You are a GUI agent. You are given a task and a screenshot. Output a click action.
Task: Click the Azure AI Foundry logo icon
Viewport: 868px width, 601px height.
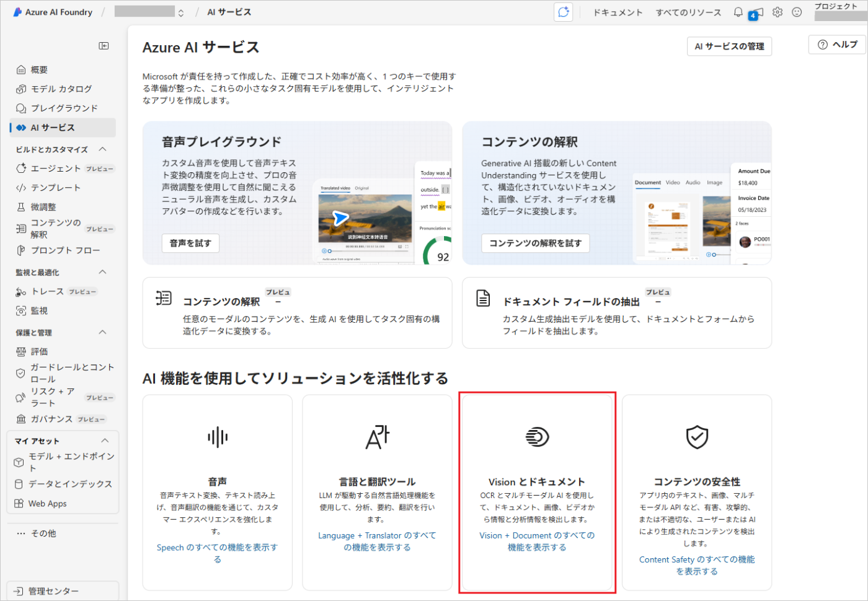pos(18,12)
